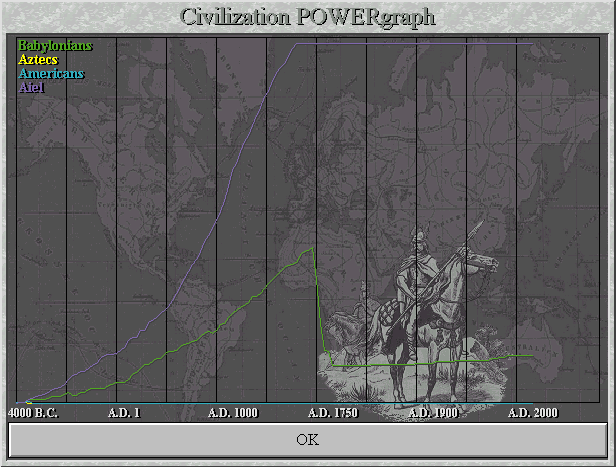Click the A.D. 1750 axis label

(x=333, y=413)
